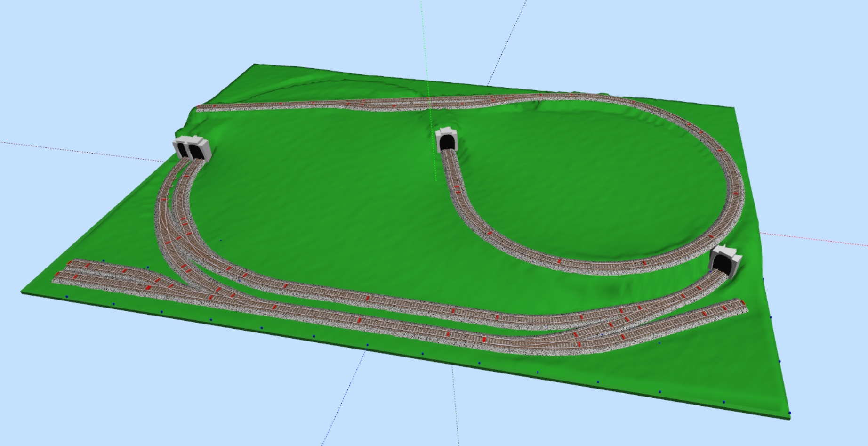This screenshot has width=868, height=446.
Task: Click the empty light blue background in the top-left
Action: (x=94, y=47)
